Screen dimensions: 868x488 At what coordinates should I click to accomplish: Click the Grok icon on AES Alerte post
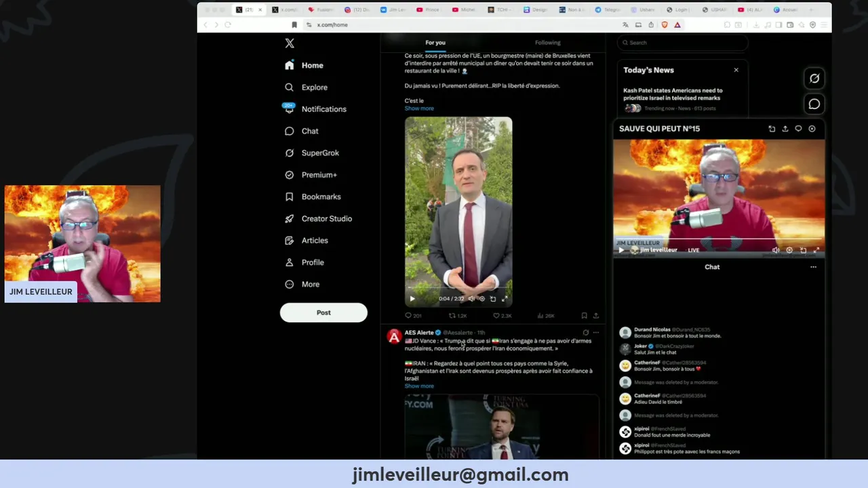pos(586,333)
